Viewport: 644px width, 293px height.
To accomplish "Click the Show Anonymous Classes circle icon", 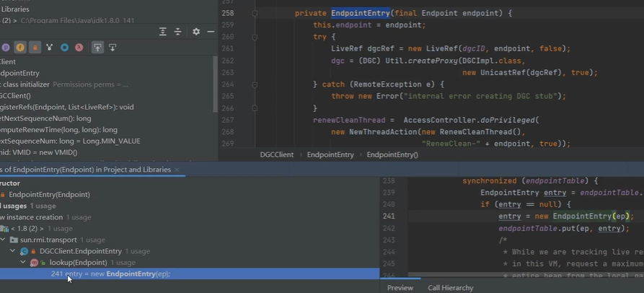I will click(64, 48).
